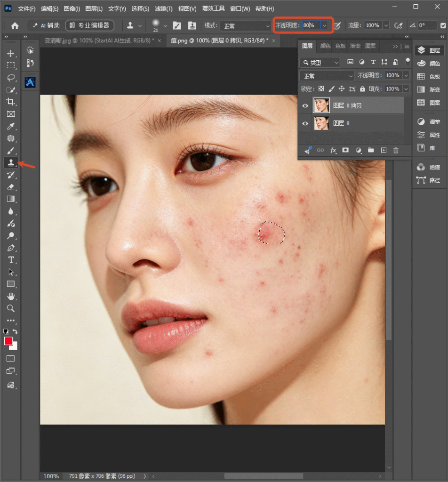
Task: Select the Rectangular Marquee tool
Action: pyautogui.click(x=11, y=65)
